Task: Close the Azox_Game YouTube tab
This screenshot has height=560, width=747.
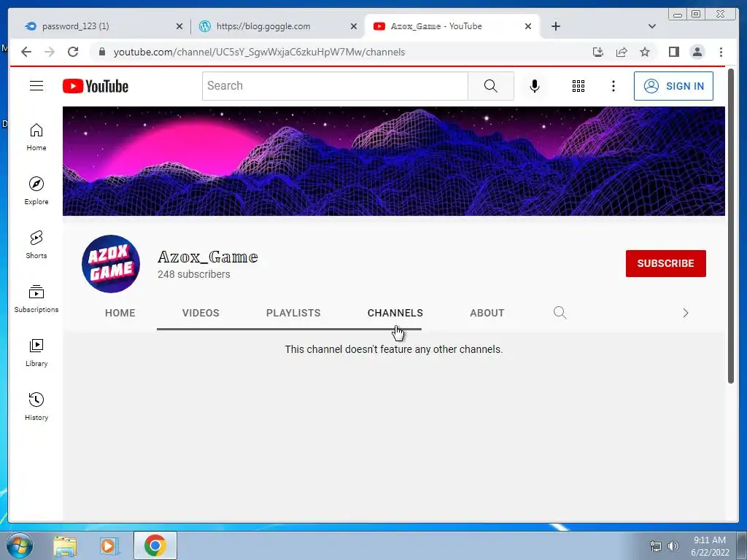Action: click(528, 27)
